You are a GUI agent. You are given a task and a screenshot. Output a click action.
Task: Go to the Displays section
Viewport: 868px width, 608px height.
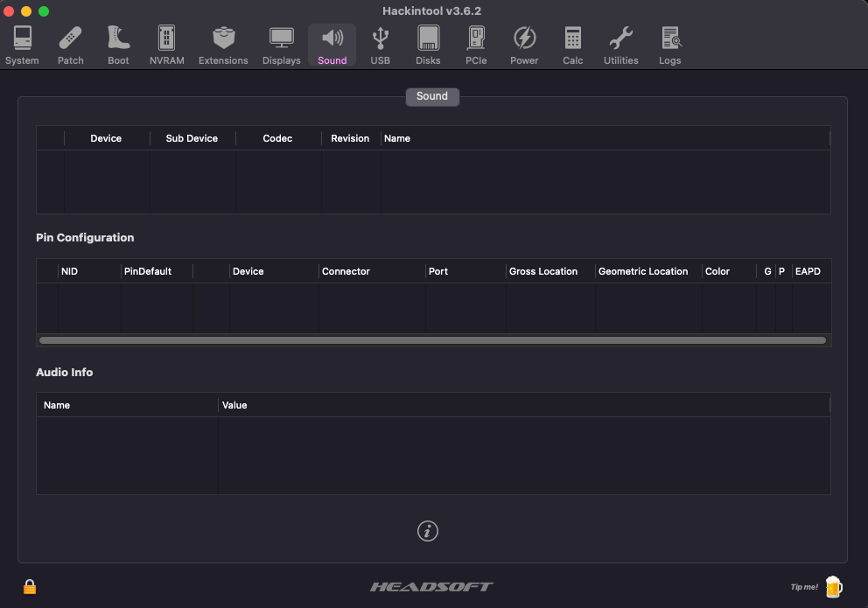click(281, 45)
